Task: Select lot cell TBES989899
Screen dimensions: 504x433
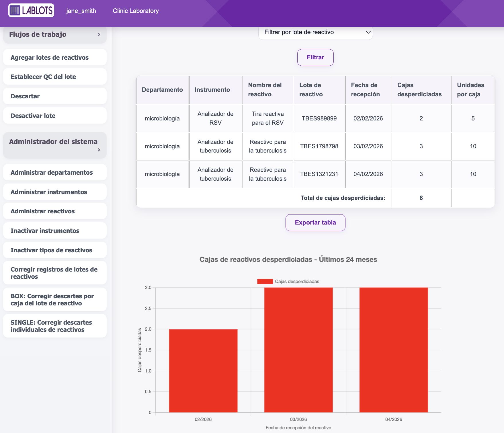Action: tap(319, 118)
